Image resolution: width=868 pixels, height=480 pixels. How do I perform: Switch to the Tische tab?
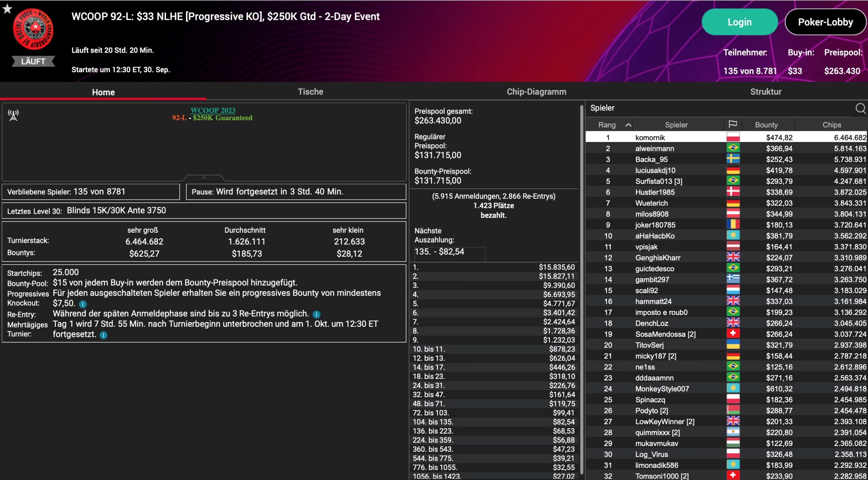[310, 92]
